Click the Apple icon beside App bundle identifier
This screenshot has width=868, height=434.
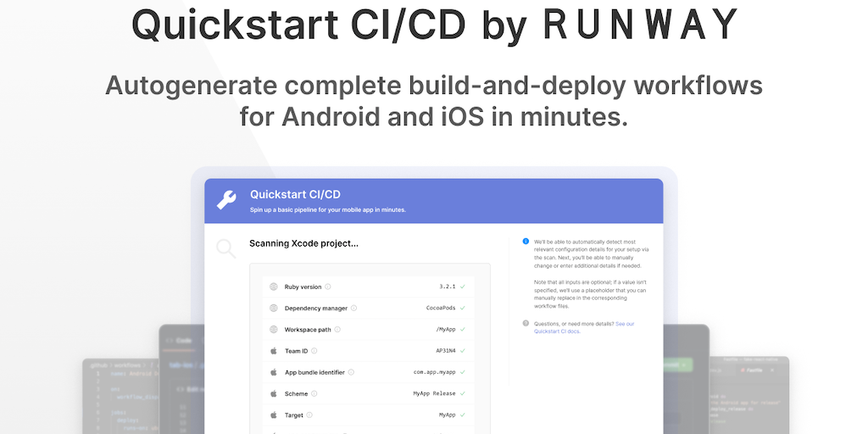(274, 372)
